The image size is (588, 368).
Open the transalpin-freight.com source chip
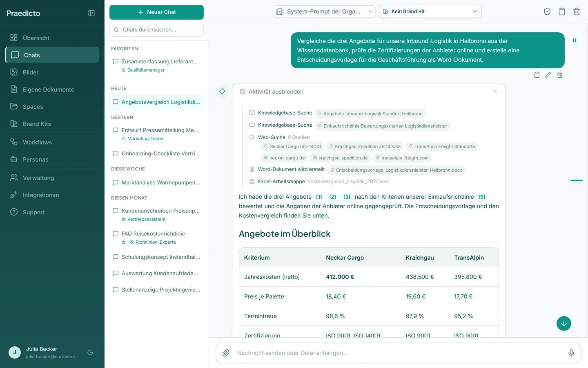coord(402,158)
